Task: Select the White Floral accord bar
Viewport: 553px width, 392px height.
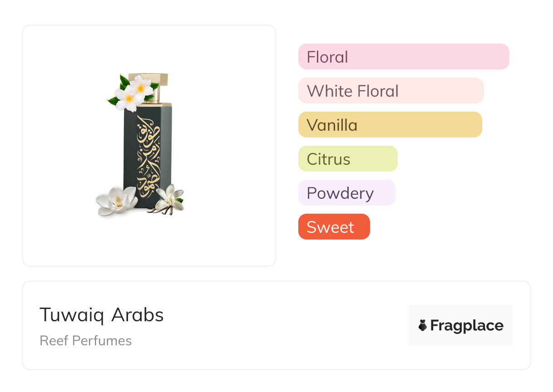Action: pos(391,91)
